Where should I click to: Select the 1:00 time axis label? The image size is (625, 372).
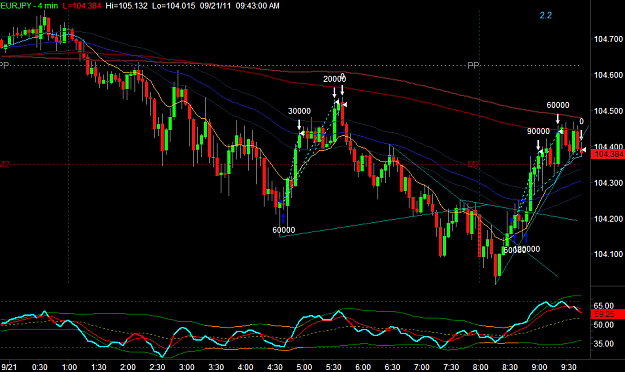[x=69, y=367]
